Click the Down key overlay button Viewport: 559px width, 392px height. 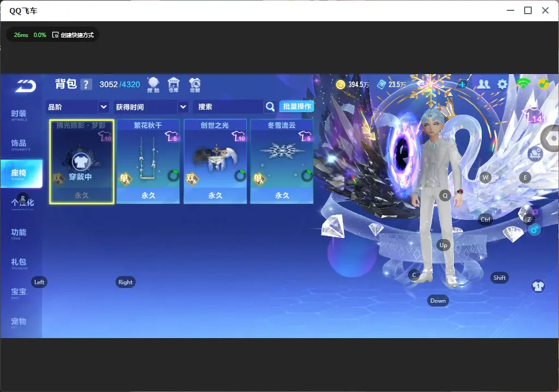(438, 301)
